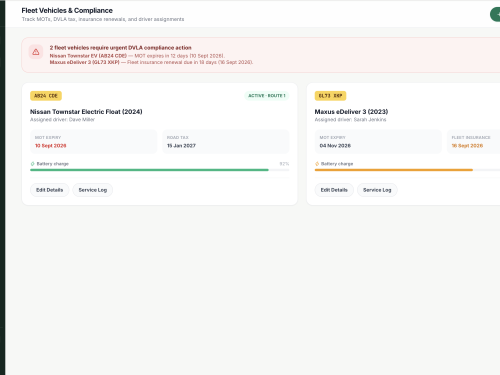Click alert line "Maxus eDeliver 3 (GL73 XKP)"
The height and width of the screenshot is (375, 500).
pos(85,62)
